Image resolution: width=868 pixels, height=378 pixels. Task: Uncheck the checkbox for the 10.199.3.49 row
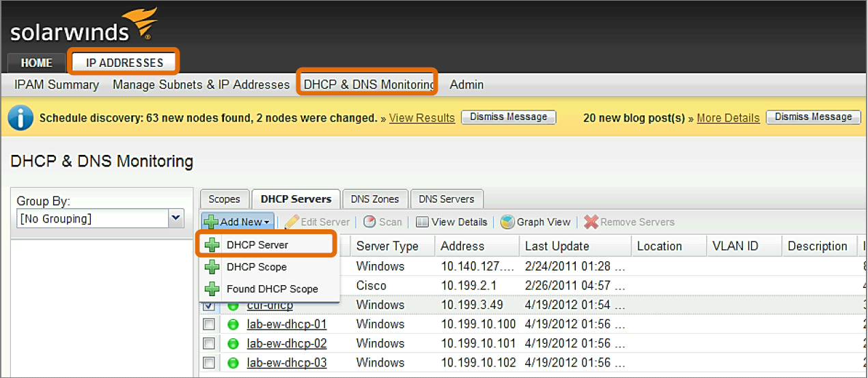click(209, 305)
